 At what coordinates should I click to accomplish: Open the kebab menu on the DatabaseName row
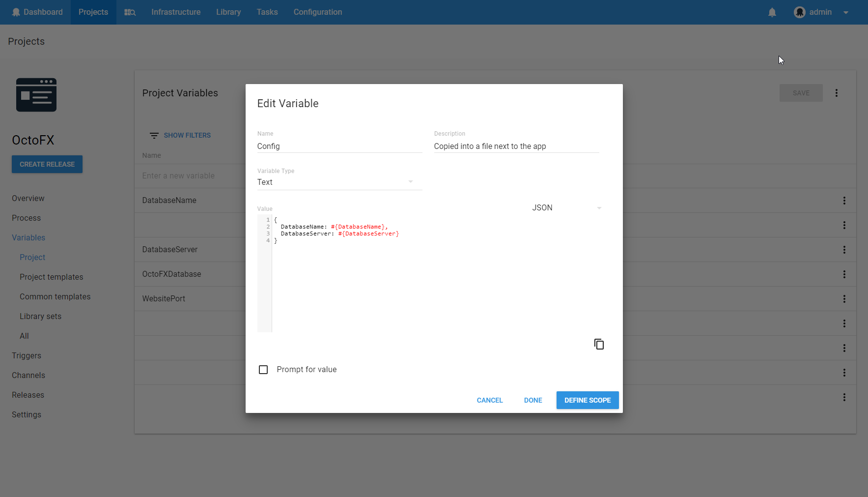pos(844,201)
